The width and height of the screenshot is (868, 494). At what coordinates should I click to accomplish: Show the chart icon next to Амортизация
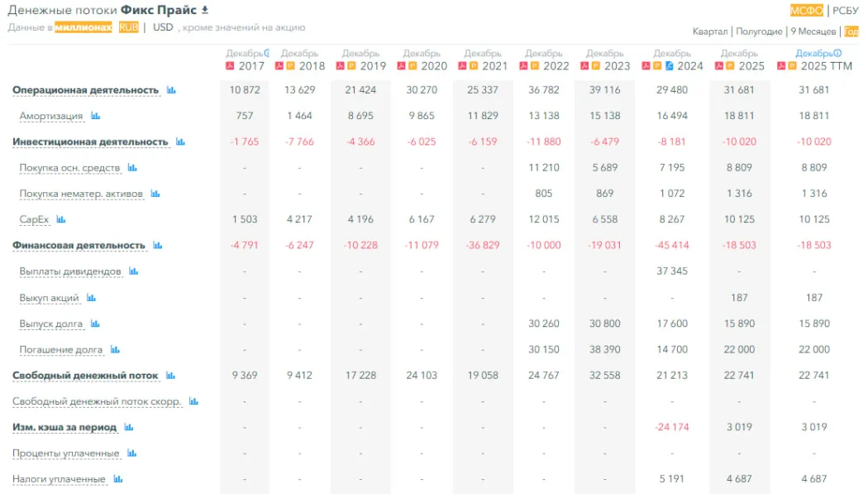tap(95, 116)
